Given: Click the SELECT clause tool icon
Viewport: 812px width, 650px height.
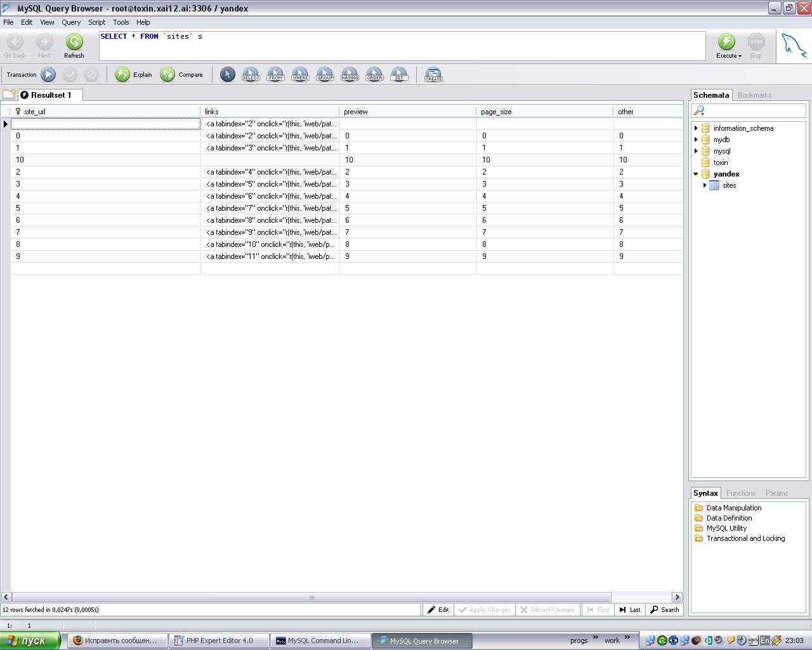Looking at the screenshot, I should [251, 75].
